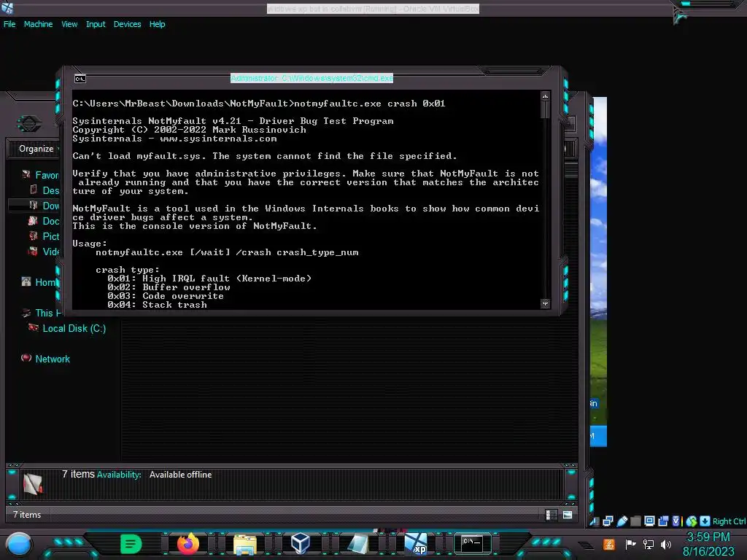Open the Devices menu
This screenshot has width=747, height=560.
coord(127,24)
